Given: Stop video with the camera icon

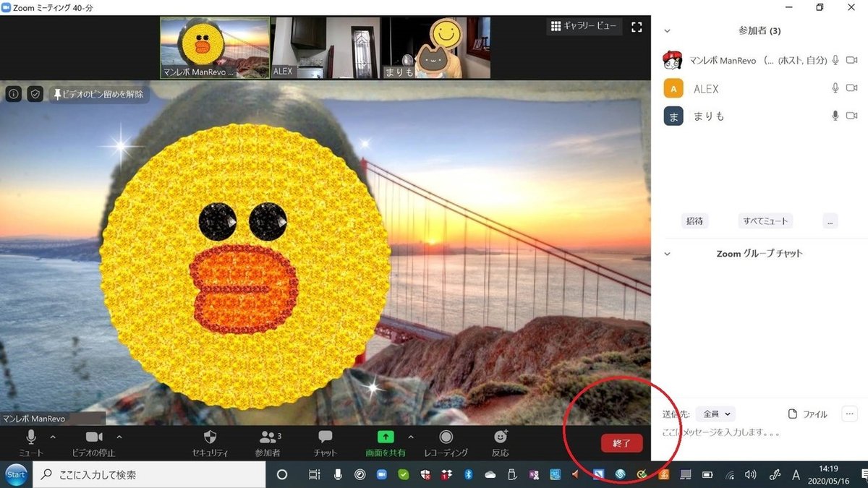Looking at the screenshot, I should point(94,442).
